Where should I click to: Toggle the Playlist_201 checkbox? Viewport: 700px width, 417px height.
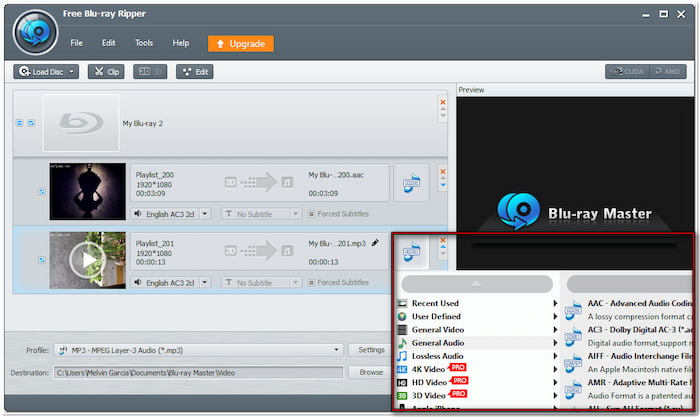pos(42,260)
